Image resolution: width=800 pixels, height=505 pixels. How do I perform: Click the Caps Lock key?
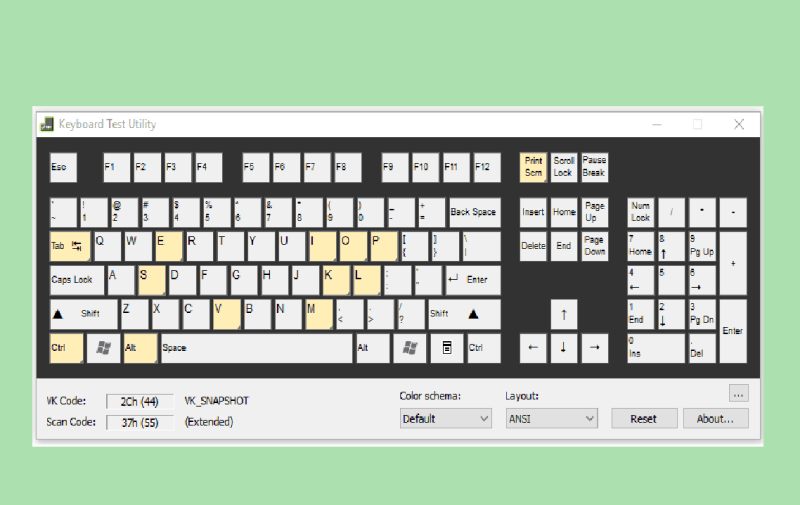click(x=77, y=280)
